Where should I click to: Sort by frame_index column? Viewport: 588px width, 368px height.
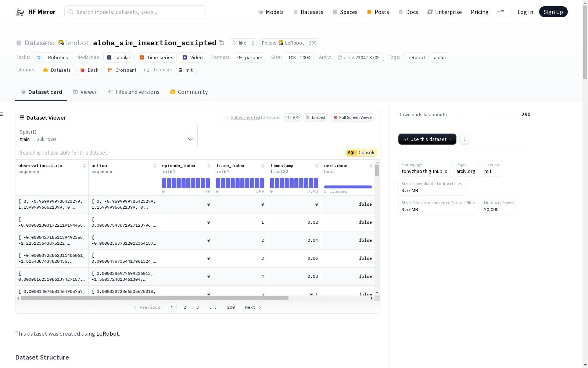click(x=263, y=166)
